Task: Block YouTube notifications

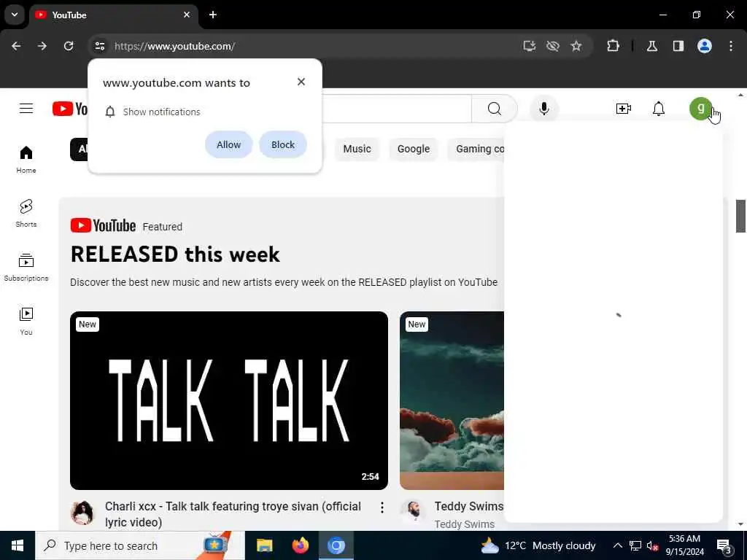Action: tap(283, 145)
